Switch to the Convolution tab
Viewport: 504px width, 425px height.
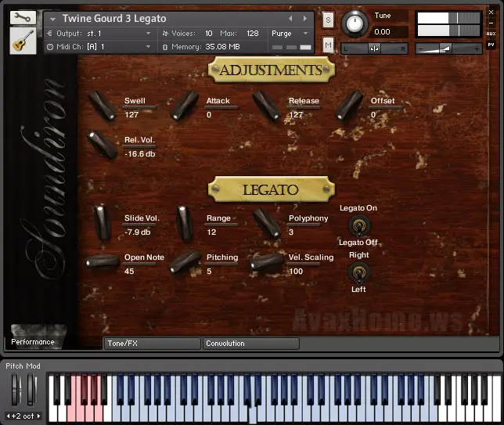point(250,344)
